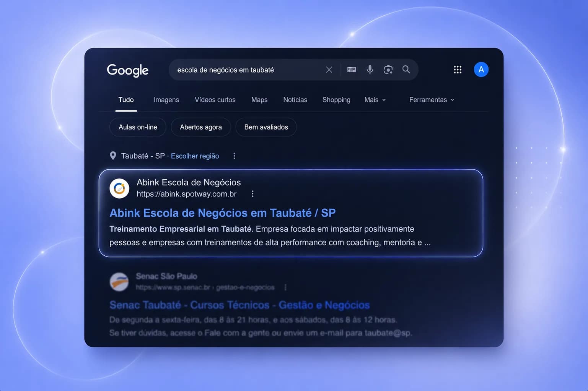This screenshot has height=391, width=588.
Task: Open the options dots next to Escolher região
Action: [x=234, y=156]
